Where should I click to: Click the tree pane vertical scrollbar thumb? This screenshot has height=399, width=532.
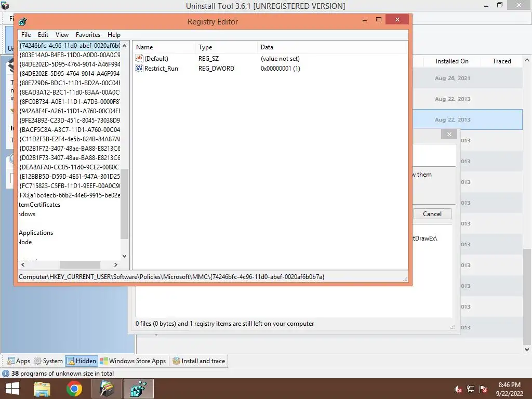(125, 204)
